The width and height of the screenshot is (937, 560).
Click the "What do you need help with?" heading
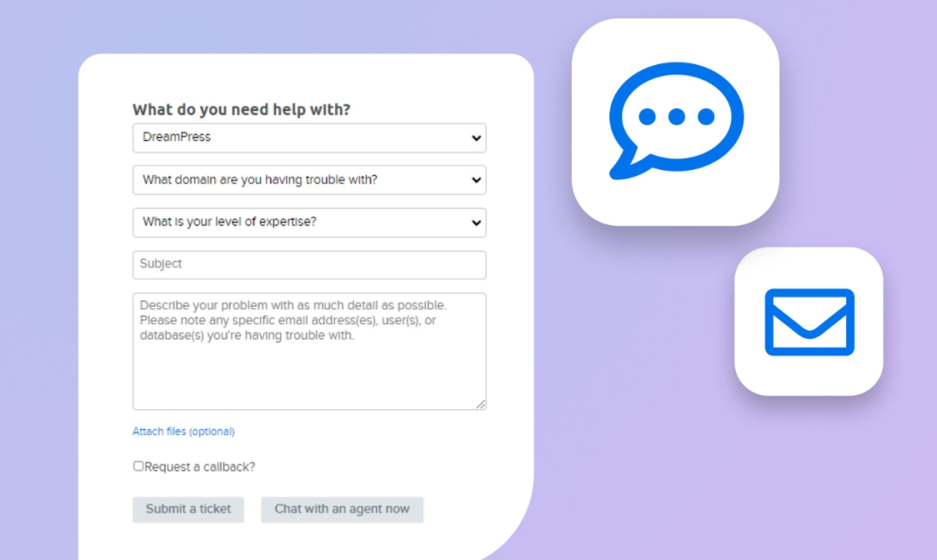coord(241,109)
